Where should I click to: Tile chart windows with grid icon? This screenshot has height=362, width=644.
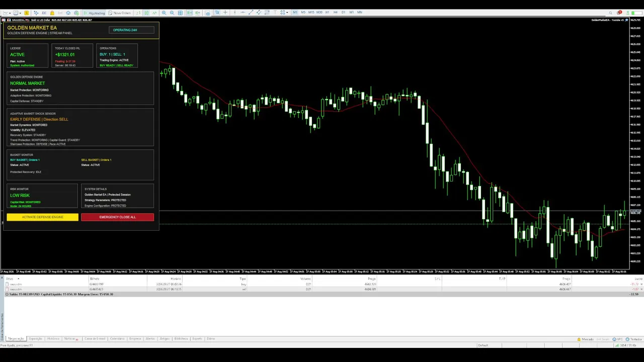181,13
